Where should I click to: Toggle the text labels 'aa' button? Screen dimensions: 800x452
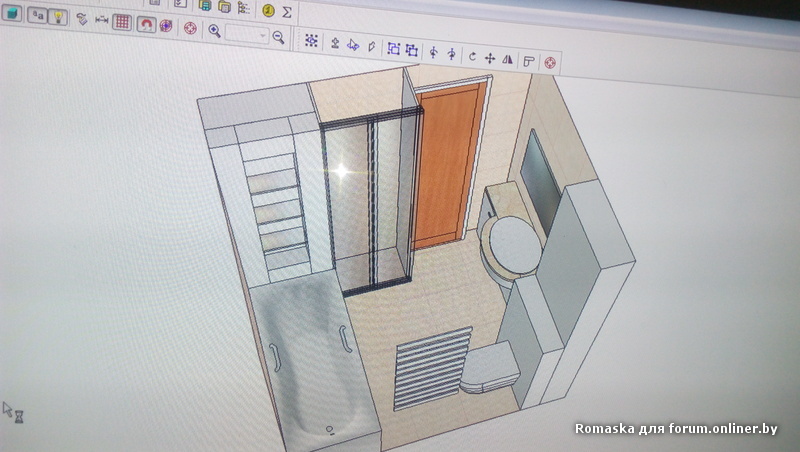(38, 16)
